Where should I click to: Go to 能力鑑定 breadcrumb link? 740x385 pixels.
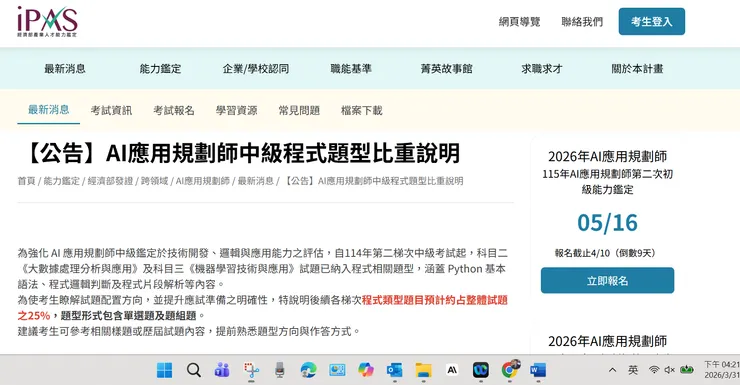pos(62,181)
